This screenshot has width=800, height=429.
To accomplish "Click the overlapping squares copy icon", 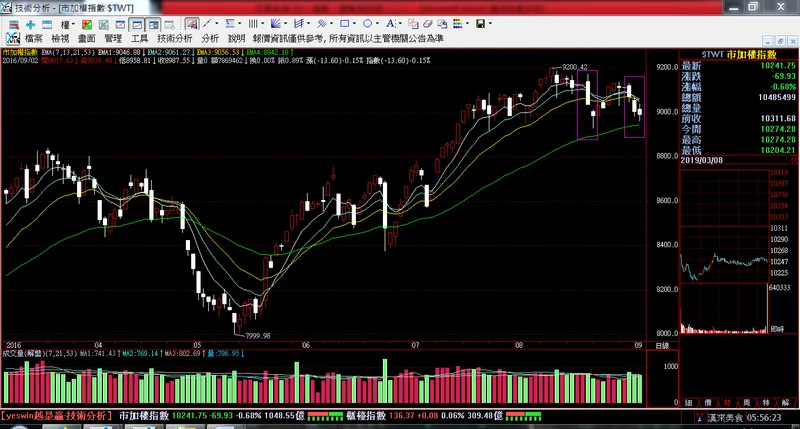I will tap(413, 24).
